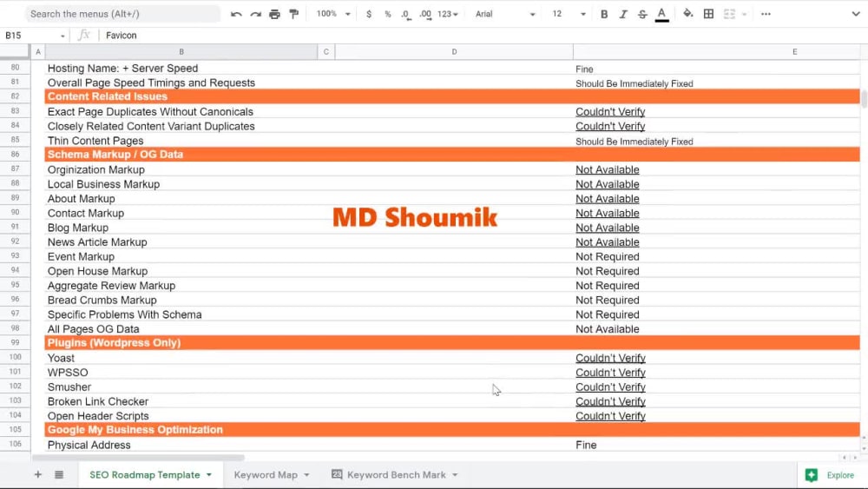
Task: Select the Plugins (Wordpress Only) cell
Action: [x=181, y=343]
